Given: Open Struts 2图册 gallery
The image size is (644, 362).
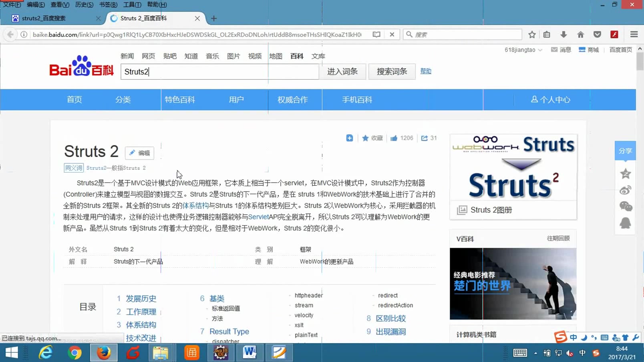Looking at the screenshot, I should 491,210.
